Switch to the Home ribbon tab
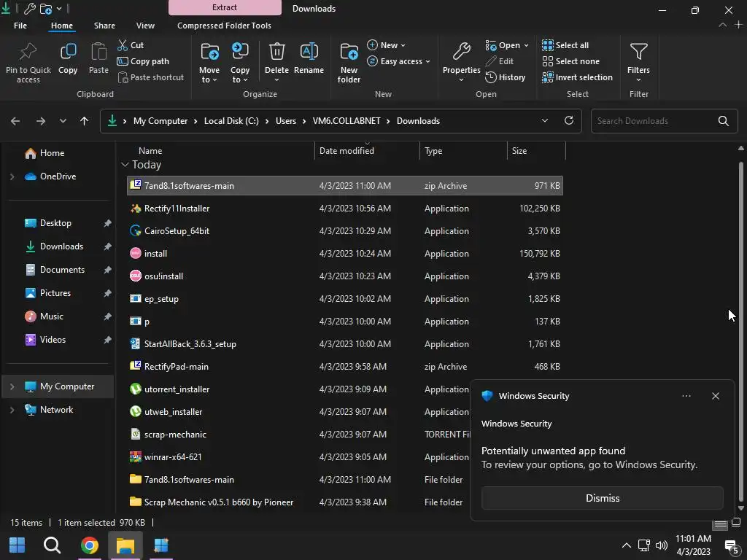 [62, 26]
